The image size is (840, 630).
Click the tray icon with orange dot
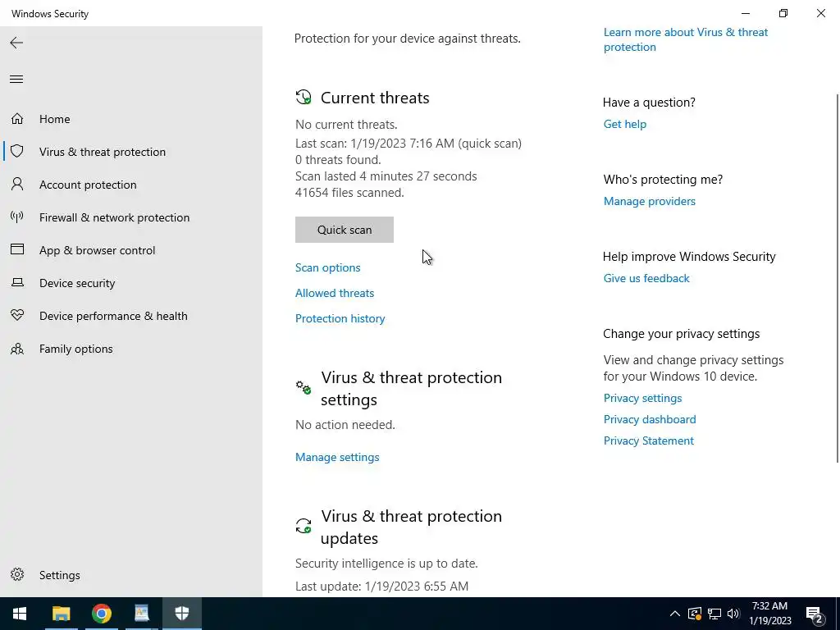[695, 614]
